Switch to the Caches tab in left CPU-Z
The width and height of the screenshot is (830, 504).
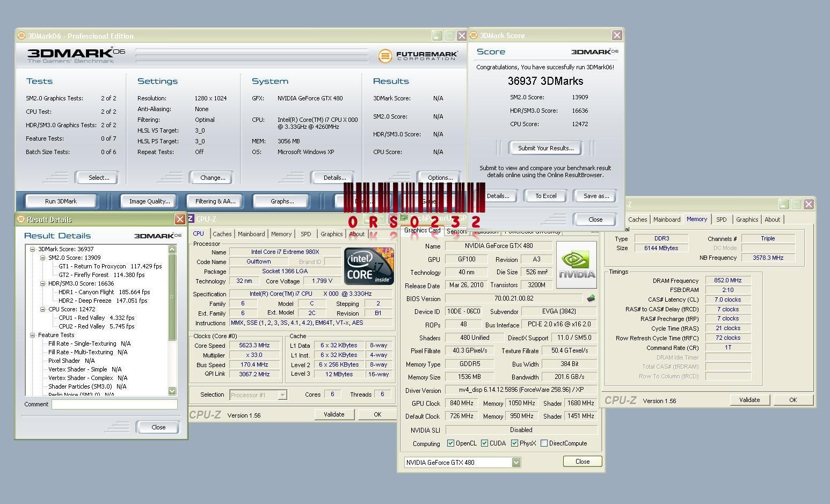[x=222, y=234]
